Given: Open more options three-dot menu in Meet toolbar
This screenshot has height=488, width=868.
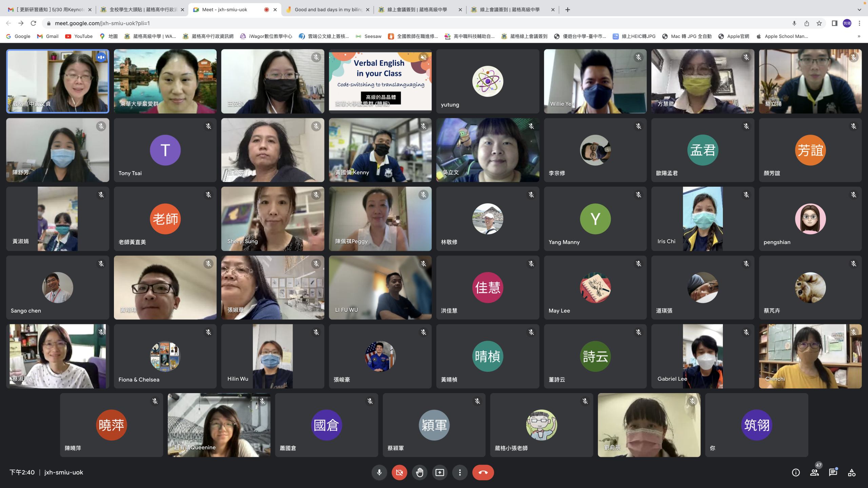Looking at the screenshot, I should point(460,472).
